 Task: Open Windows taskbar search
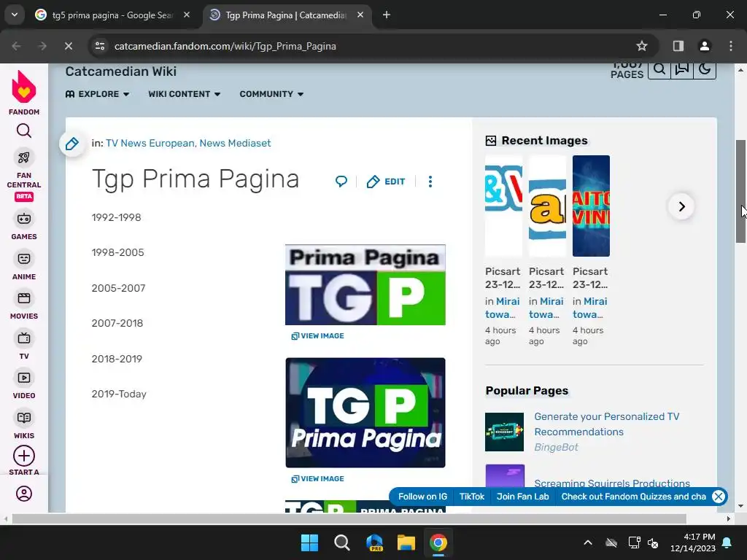click(341, 542)
